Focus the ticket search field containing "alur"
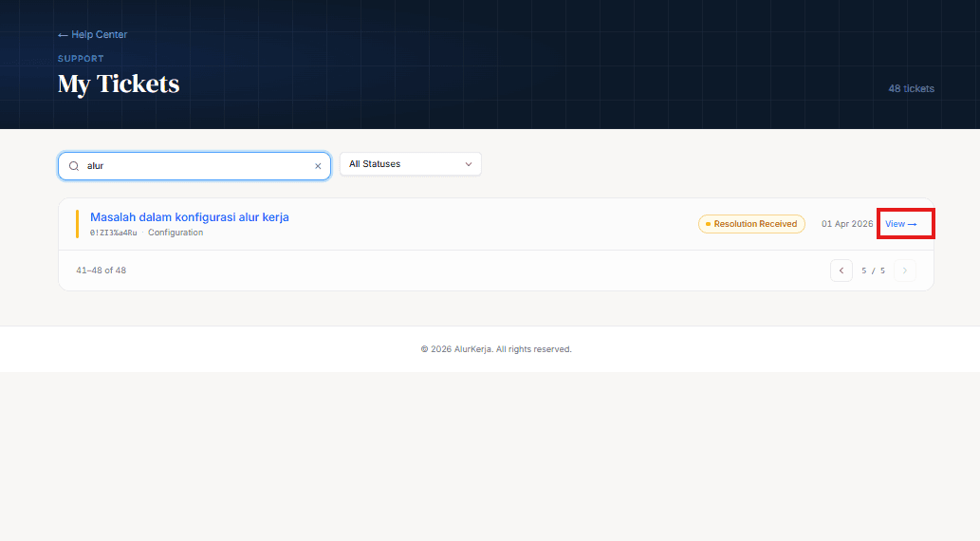 194,165
